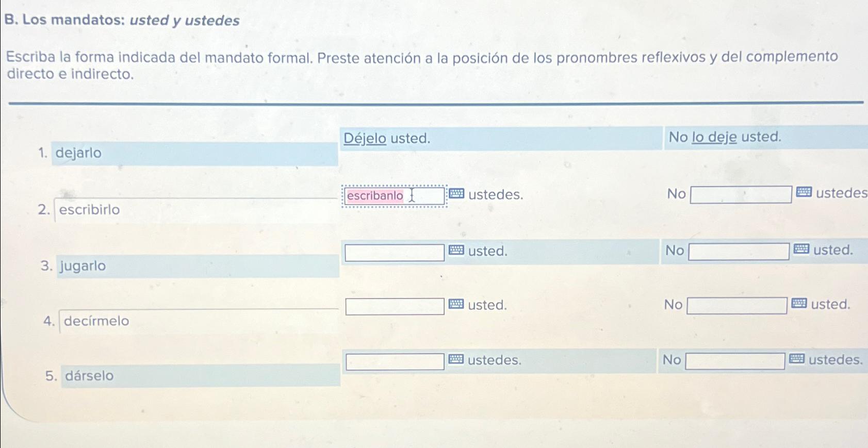The height and width of the screenshot is (448, 868).
Task: Click the negative answer blank for escribirlo
Action: click(740, 194)
